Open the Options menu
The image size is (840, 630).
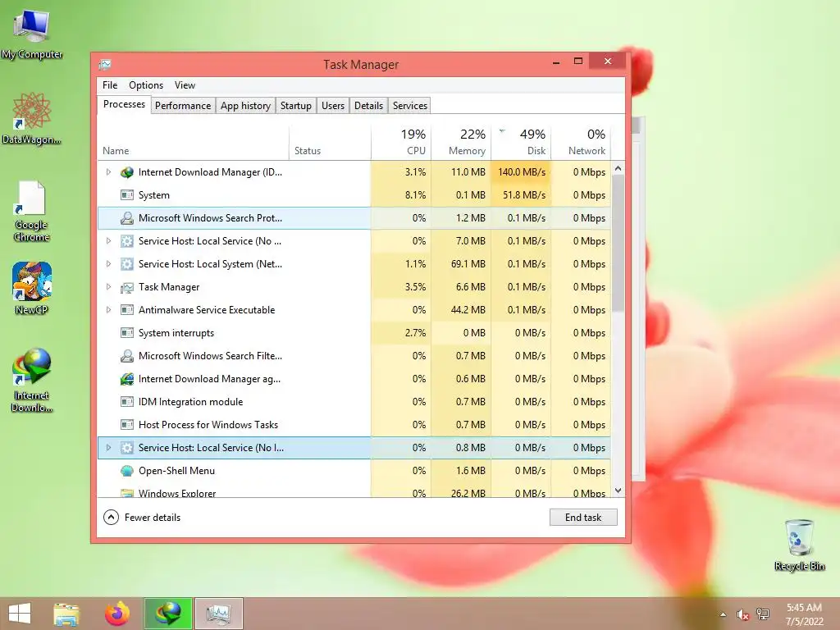(x=146, y=85)
